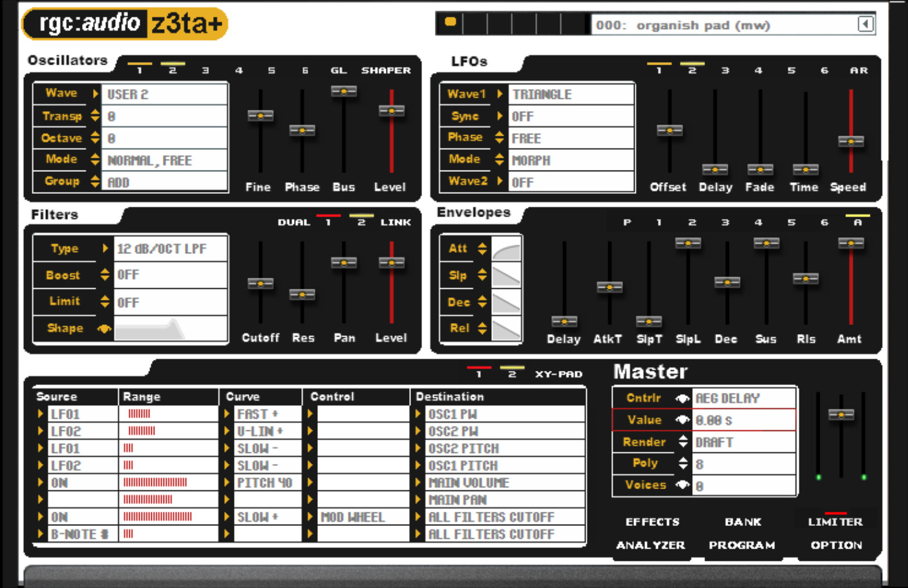
Task: Click the eye icon beside Master Value
Action: 682,420
